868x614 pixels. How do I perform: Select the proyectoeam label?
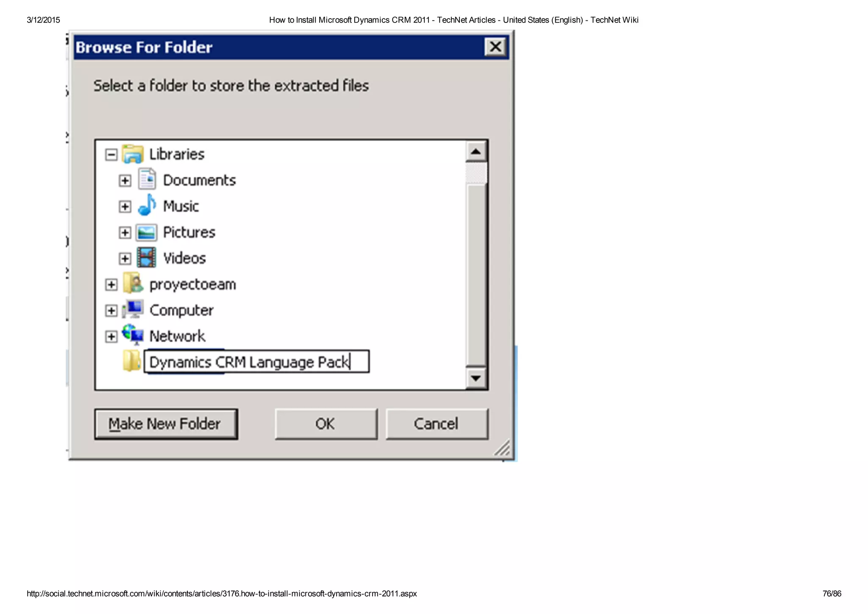point(192,285)
